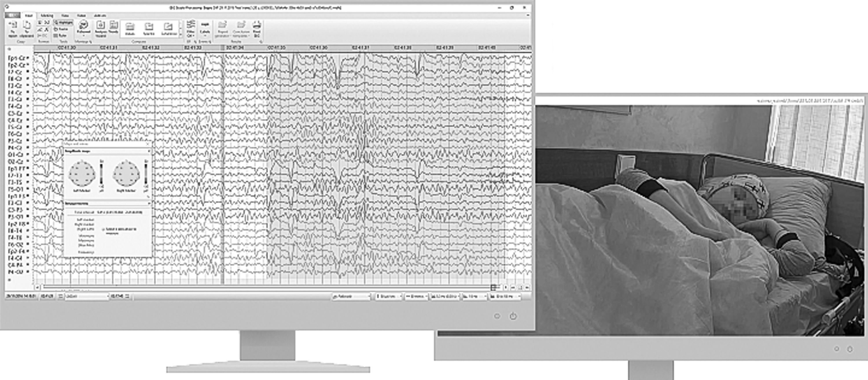The width and height of the screenshot is (868, 380).
Task: Switch to the Marking ribbon tab
Action: (x=47, y=16)
